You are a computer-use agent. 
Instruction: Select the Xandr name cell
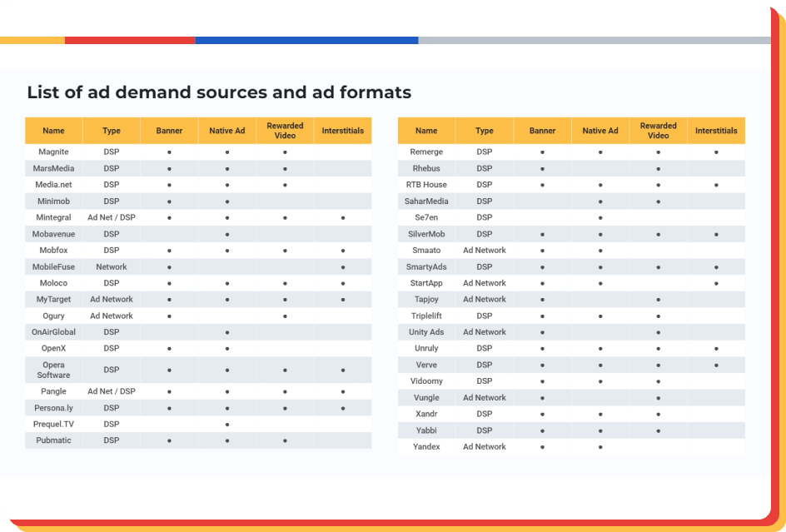426,414
